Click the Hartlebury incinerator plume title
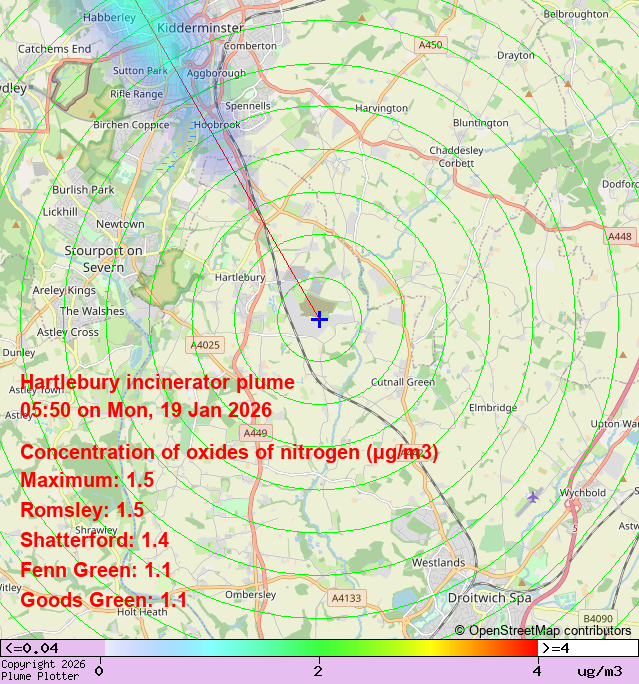 pyautogui.click(x=157, y=382)
